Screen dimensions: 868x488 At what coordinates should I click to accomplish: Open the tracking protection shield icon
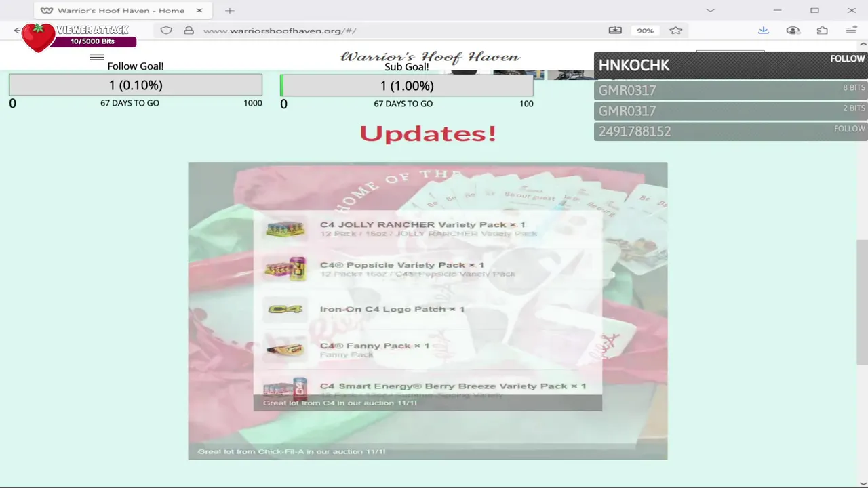[x=166, y=30]
